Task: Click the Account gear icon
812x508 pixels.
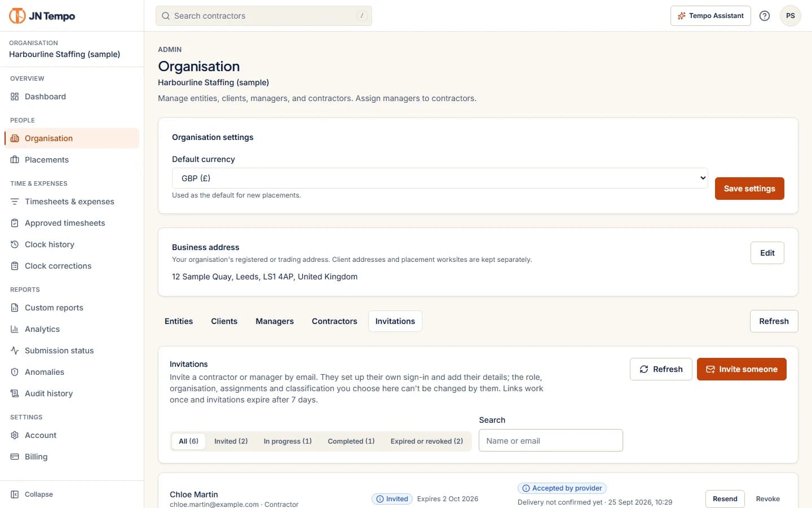Action: 15,435
